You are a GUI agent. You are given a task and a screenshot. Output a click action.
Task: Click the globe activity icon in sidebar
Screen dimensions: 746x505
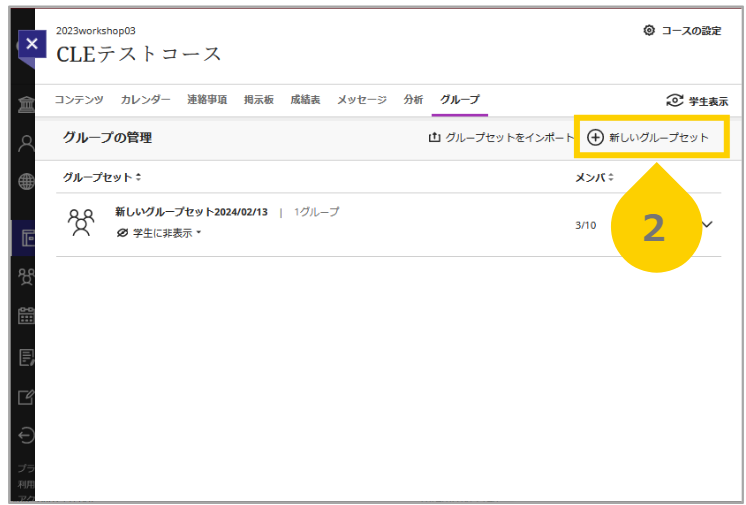tap(26, 181)
